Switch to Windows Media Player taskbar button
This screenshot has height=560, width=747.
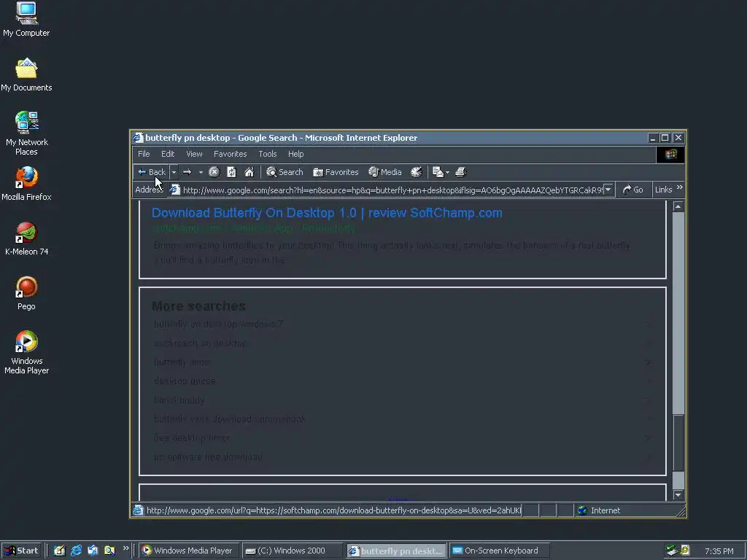(189, 551)
